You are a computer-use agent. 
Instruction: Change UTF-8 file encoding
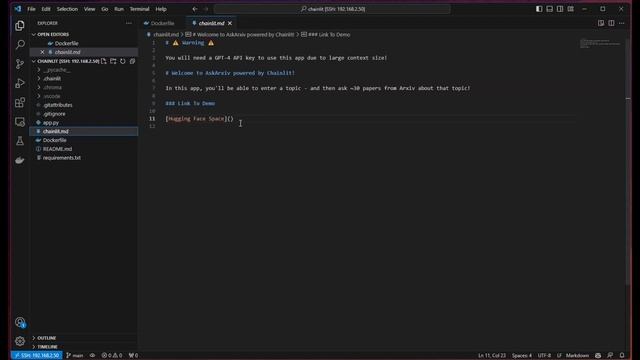pos(544,356)
